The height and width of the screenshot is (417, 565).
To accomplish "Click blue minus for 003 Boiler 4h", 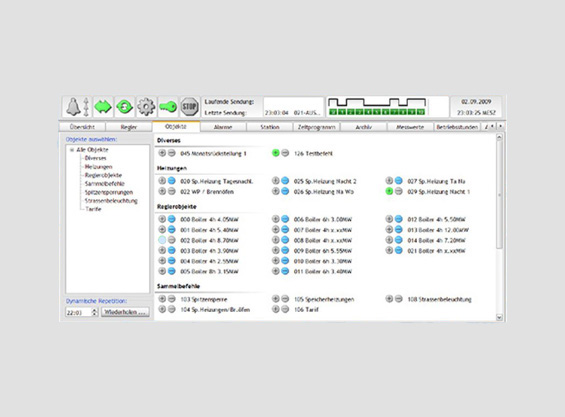I will click(172, 250).
